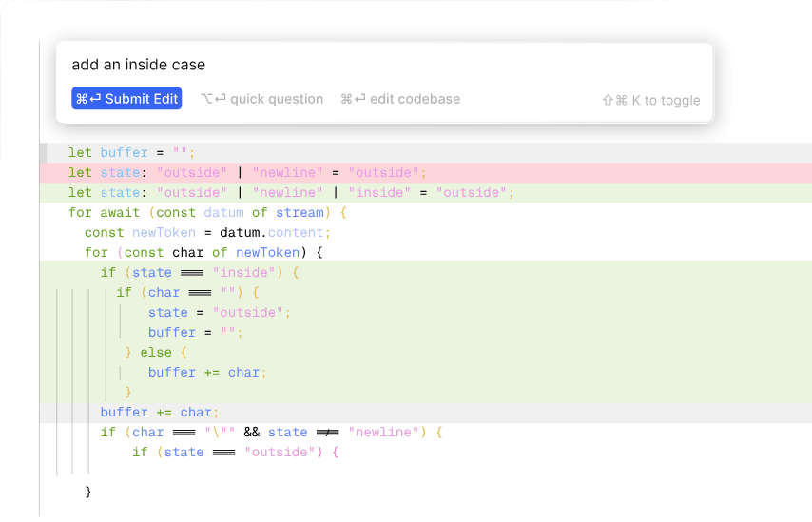Choose the edit codebase option

tap(400, 99)
